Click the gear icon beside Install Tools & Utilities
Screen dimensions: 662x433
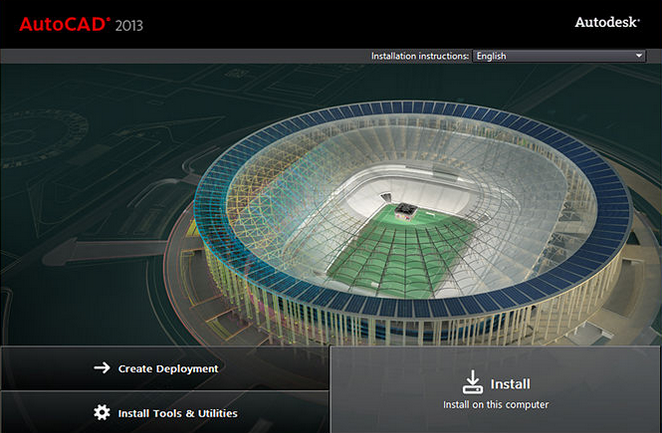click(x=102, y=412)
